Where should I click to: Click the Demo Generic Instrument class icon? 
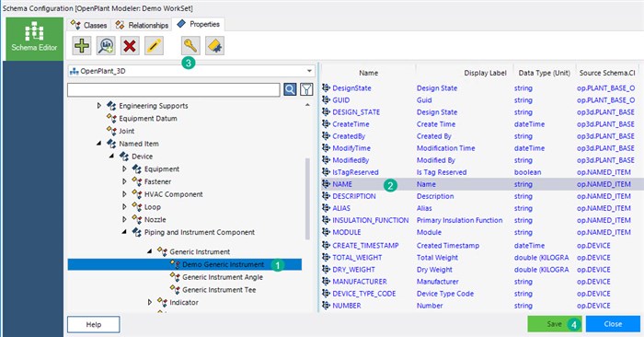175,264
